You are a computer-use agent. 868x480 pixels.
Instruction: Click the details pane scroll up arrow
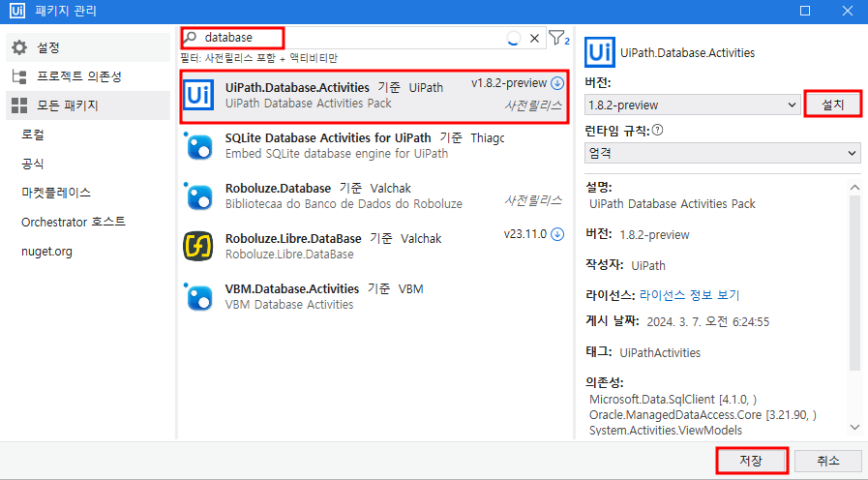pyautogui.click(x=854, y=187)
